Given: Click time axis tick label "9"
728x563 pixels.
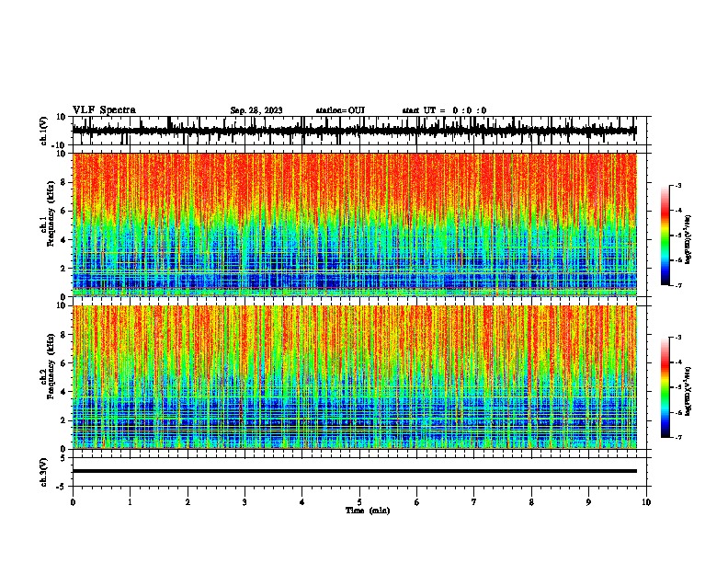Looking at the screenshot, I should [x=588, y=502].
